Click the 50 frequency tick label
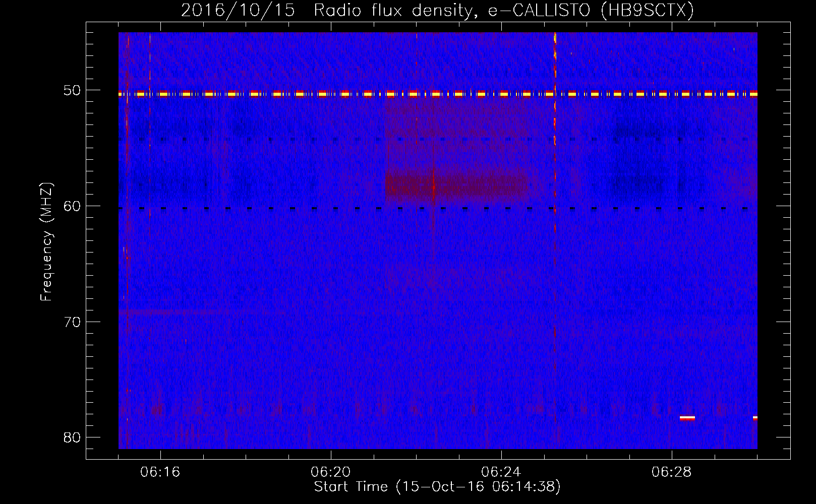The height and width of the screenshot is (504, 816). click(x=72, y=90)
